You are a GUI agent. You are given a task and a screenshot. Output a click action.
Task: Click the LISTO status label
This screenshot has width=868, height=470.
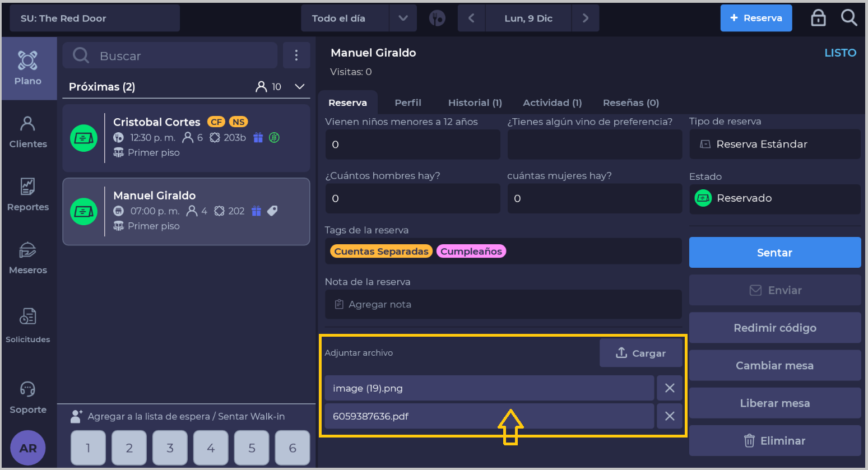click(x=840, y=53)
